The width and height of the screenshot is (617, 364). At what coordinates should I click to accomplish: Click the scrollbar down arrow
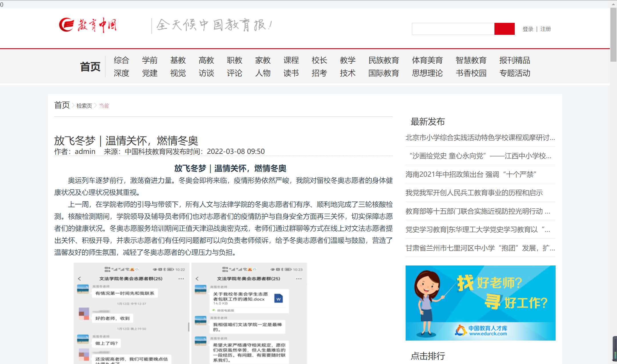click(x=613, y=361)
